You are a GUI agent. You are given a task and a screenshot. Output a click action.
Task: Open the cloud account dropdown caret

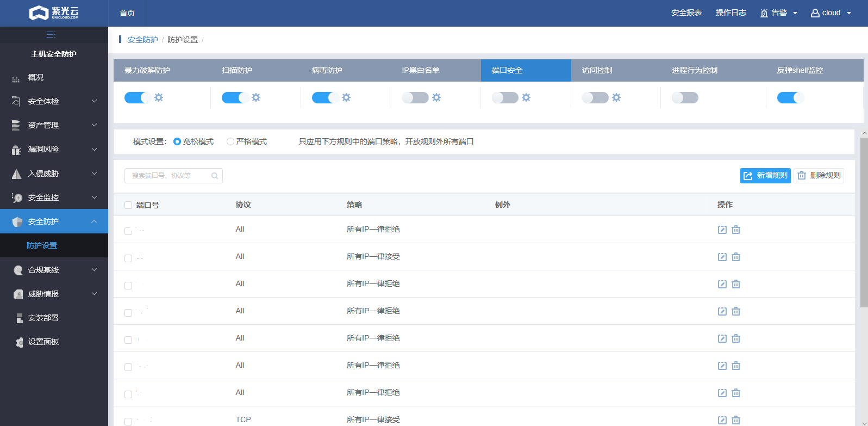[x=849, y=13]
